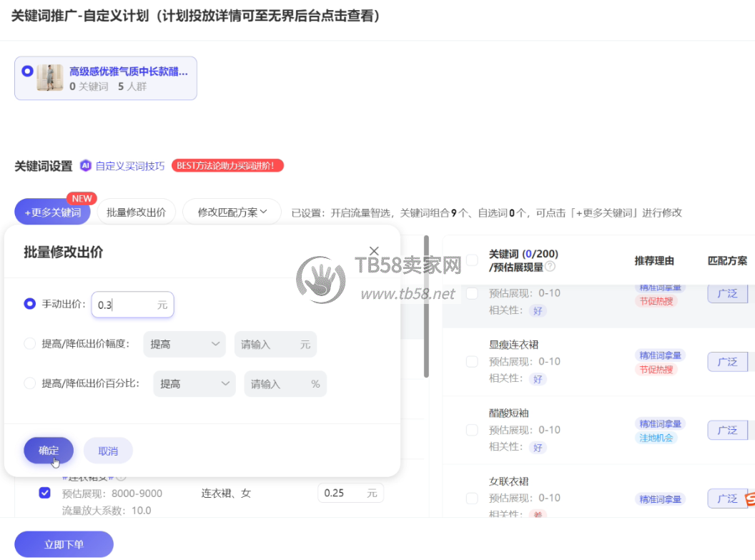Click the AI icon beside 自定义买词技巧
755x560 pixels.
point(86,165)
